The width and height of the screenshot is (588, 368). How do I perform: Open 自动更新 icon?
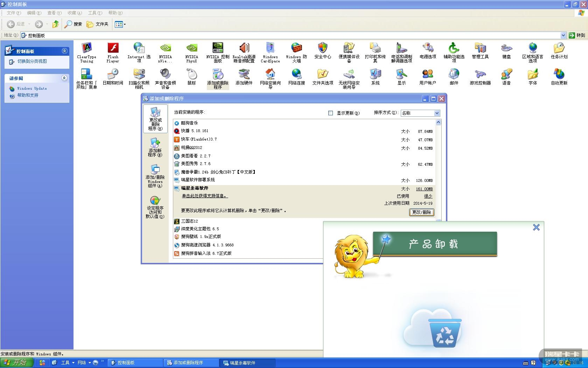(x=559, y=77)
